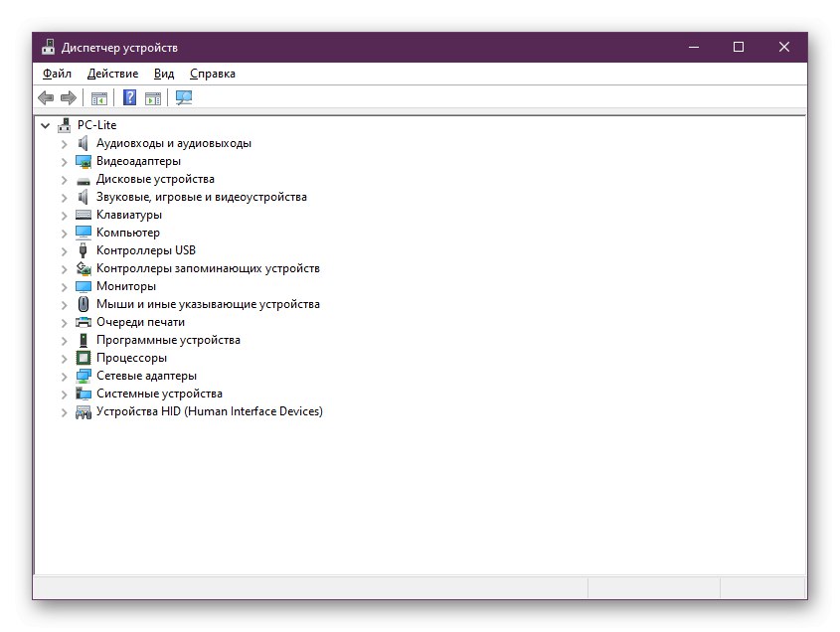Viewport: 840px width, 632px height.
Task: Expand the Контроллеры USB chevron
Action: (x=65, y=251)
